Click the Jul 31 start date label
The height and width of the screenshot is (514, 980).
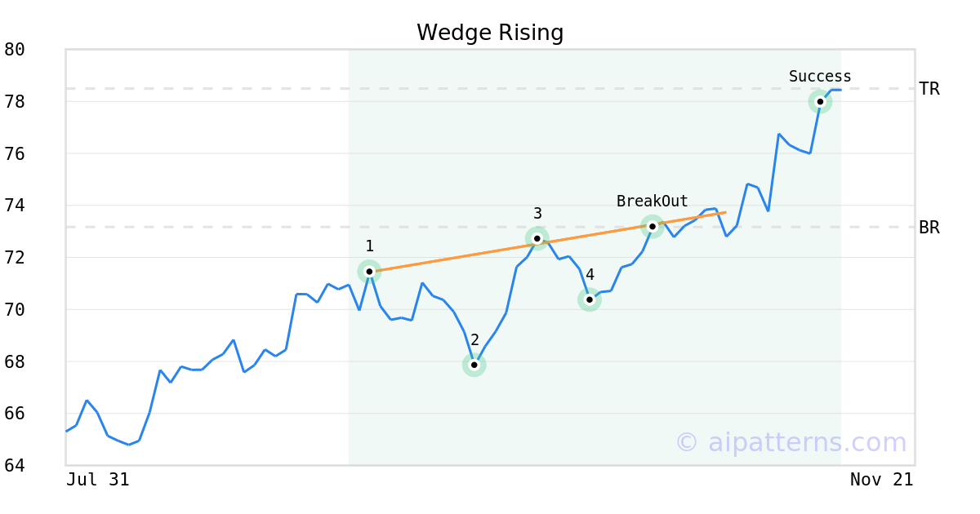[98, 480]
